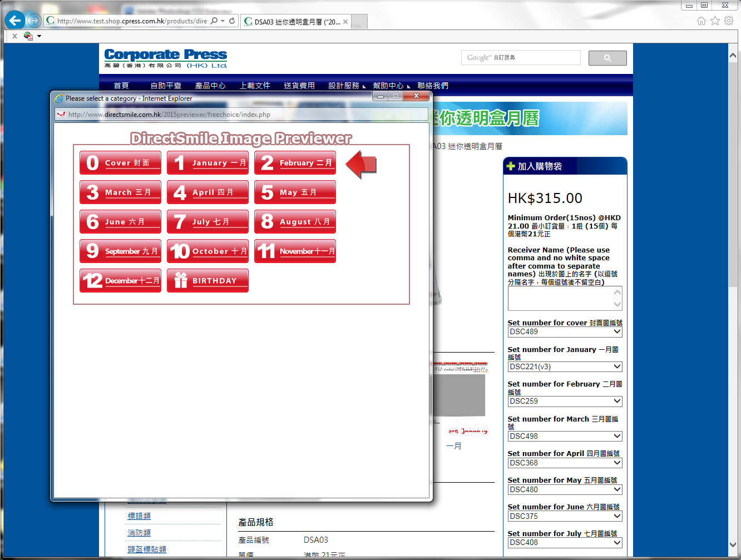Open the browser tools gear icon

[729, 21]
